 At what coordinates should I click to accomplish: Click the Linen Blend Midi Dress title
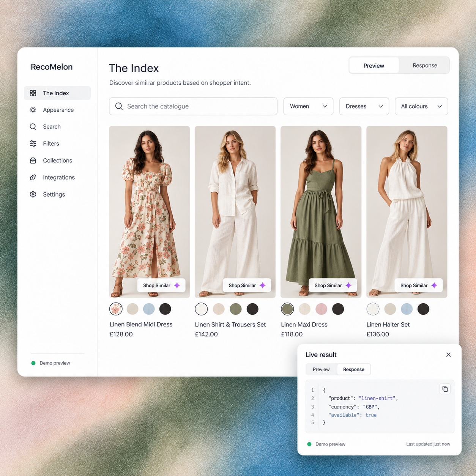click(x=141, y=325)
